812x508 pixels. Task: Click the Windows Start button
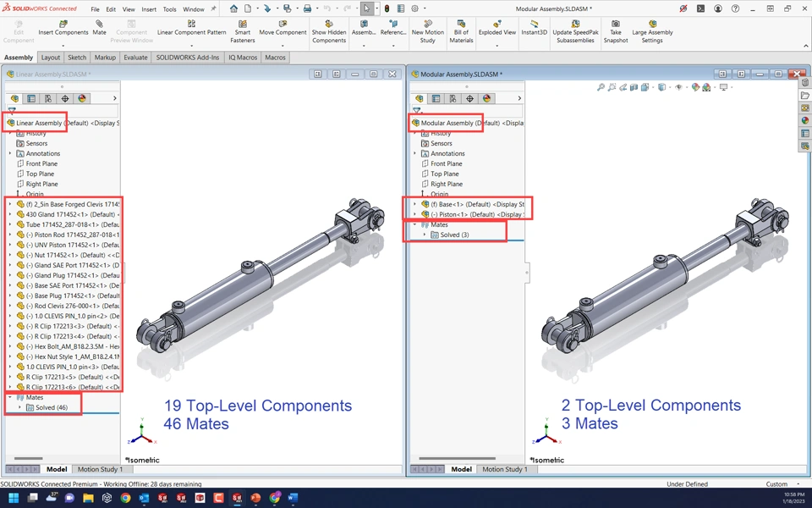coord(14,498)
